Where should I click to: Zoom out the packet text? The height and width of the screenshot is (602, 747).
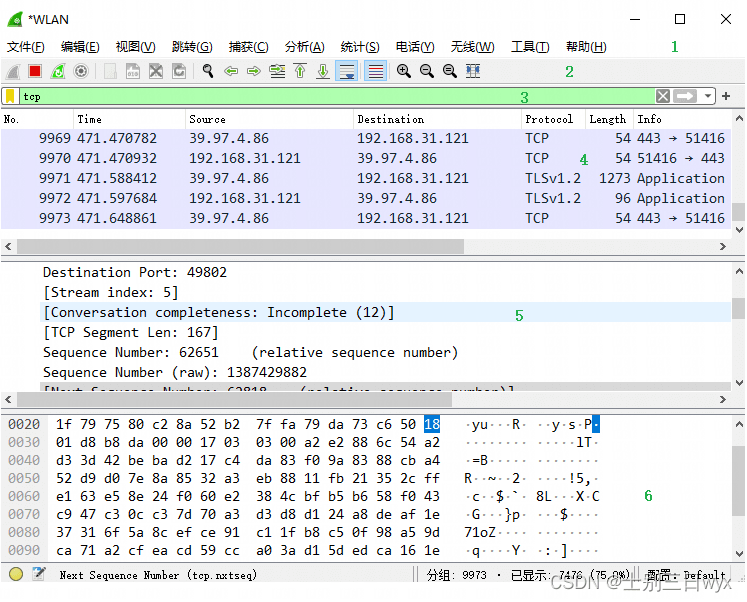click(426, 71)
